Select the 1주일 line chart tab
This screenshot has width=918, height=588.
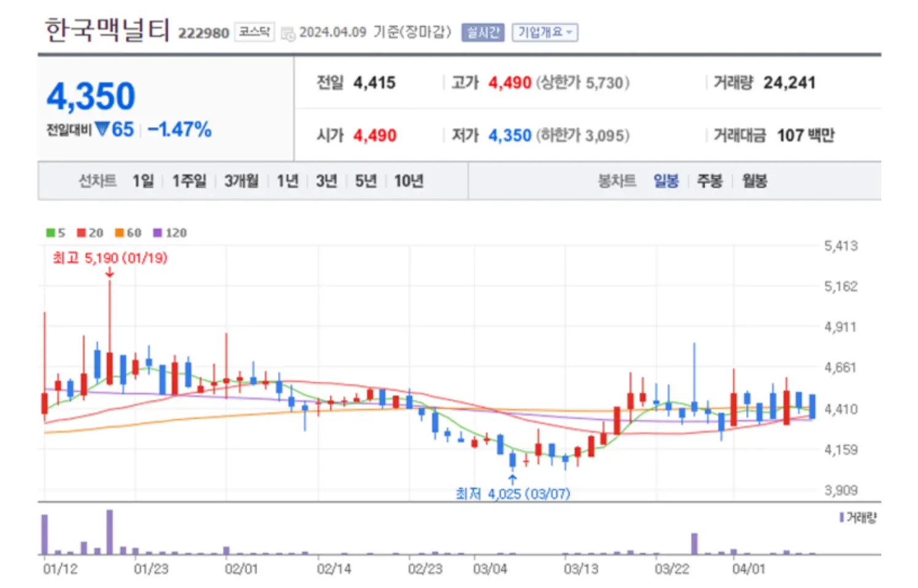pyautogui.click(x=189, y=181)
